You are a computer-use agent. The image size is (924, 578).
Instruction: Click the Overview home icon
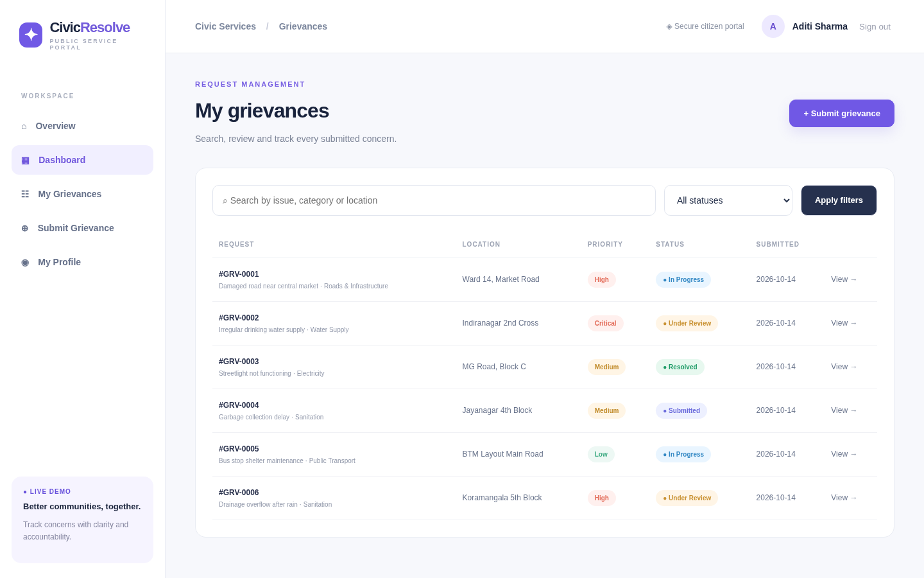coord(24,126)
